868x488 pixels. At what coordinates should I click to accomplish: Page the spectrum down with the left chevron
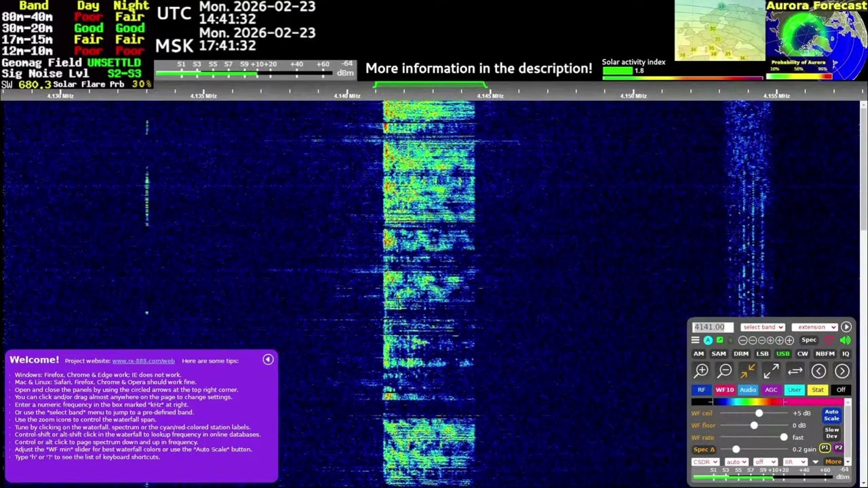tap(818, 371)
